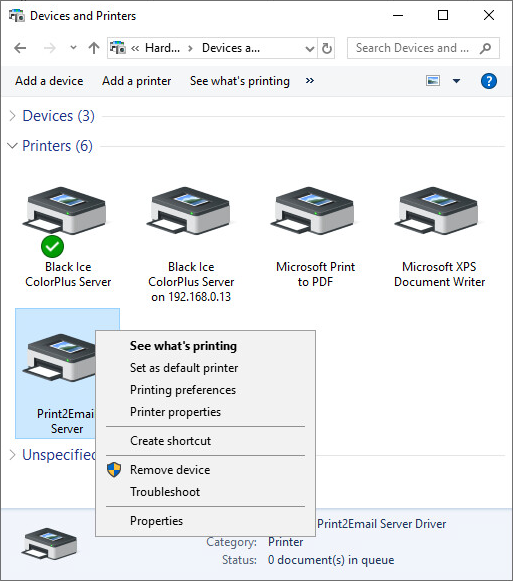513x581 pixels.
Task: Click Add a printer toolbar button
Action: (136, 81)
